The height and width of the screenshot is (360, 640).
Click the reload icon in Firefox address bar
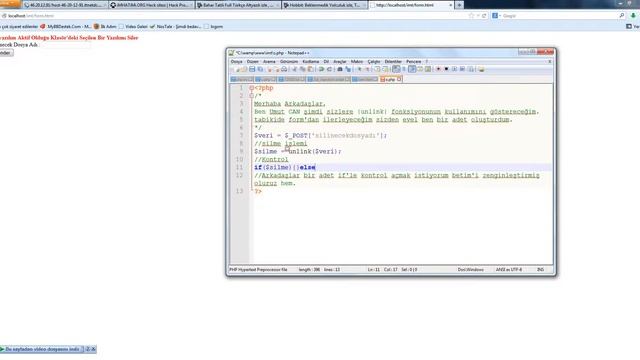coord(484,16)
